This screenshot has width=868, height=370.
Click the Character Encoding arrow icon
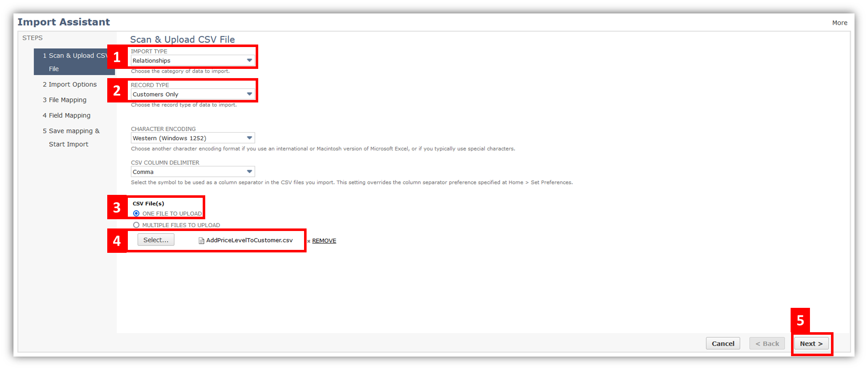point(249,138)
